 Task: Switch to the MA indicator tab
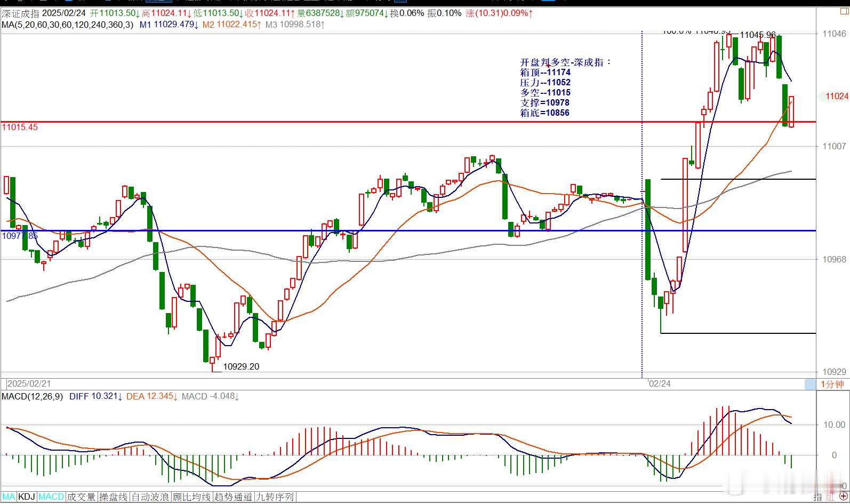(x=9, y=497)
